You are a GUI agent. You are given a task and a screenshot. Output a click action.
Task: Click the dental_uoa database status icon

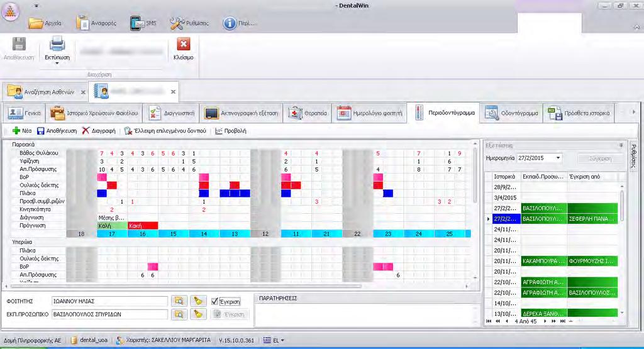pyautogui.click(x=74, y=340)
